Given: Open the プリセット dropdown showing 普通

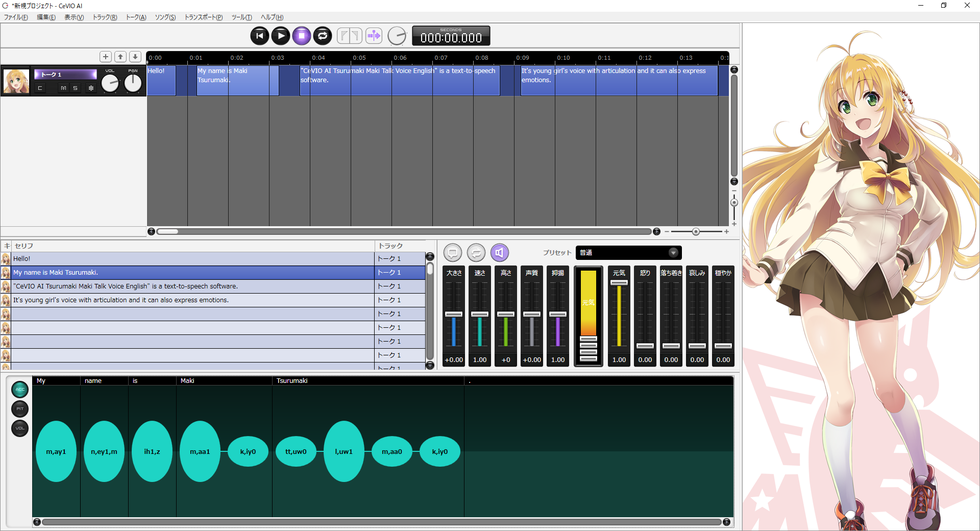Looking at the screenshot, I should [x=628, y=253].
